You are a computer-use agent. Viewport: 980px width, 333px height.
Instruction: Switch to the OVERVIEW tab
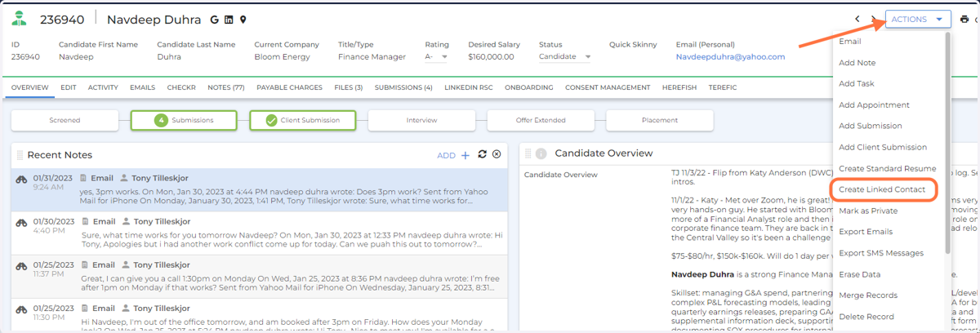[30, 87]
